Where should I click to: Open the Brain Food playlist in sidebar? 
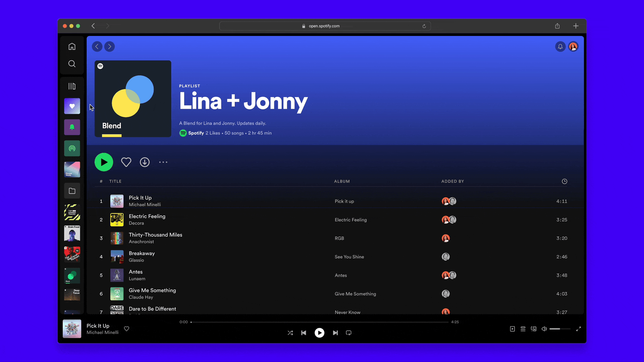click(72, 233)
